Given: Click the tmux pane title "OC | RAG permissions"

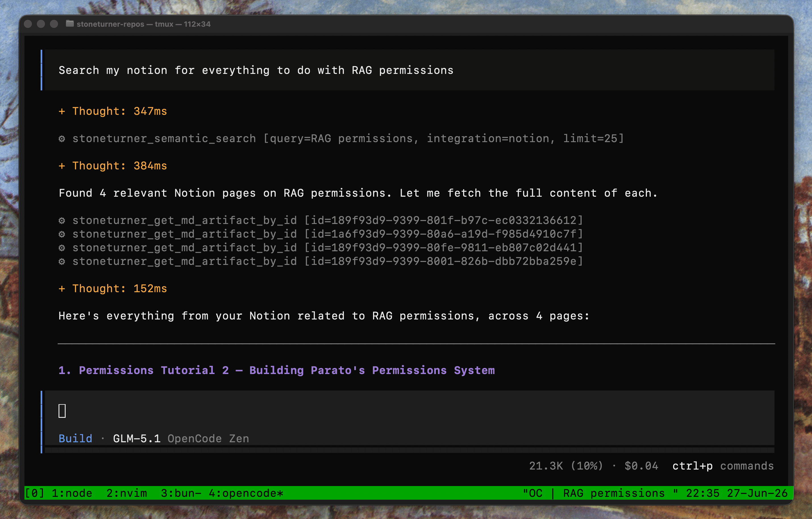Looking at the screenshot, I should [x=600, y=493].
